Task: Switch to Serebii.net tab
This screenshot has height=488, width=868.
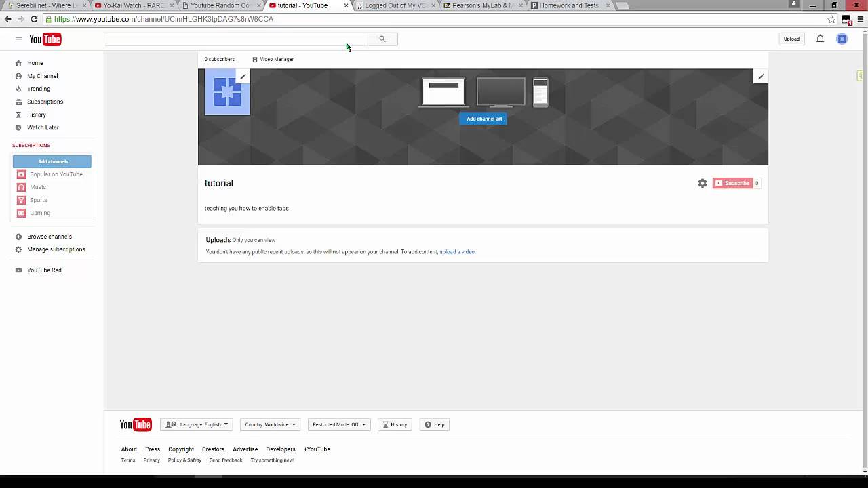Action: click(46, 5)
